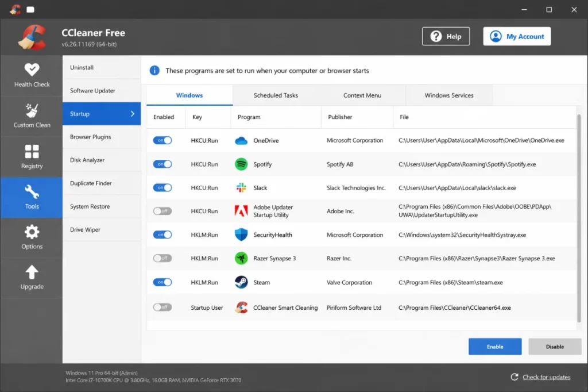Open the Health Check section

pyautogui.click(x=32, y=75)
